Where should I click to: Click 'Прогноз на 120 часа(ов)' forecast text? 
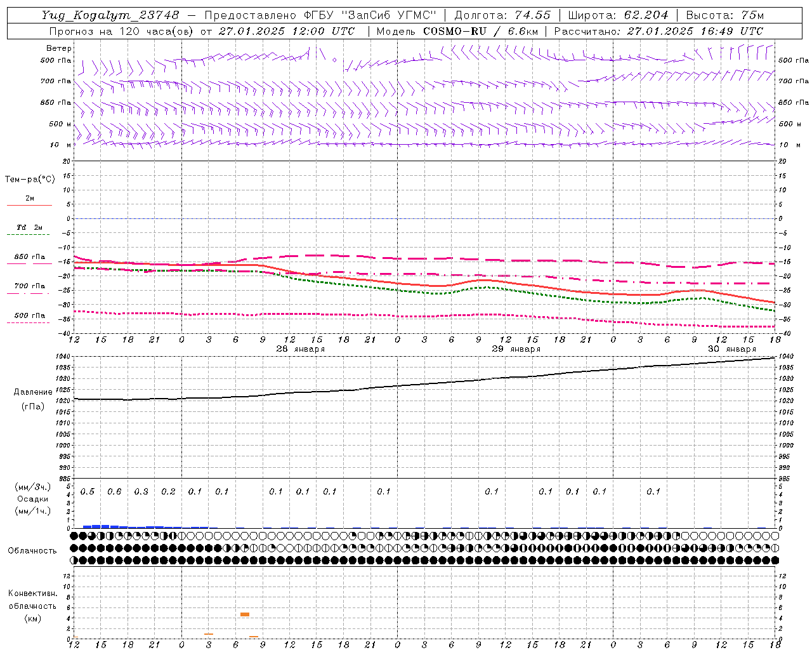click(x=122, y=31)
